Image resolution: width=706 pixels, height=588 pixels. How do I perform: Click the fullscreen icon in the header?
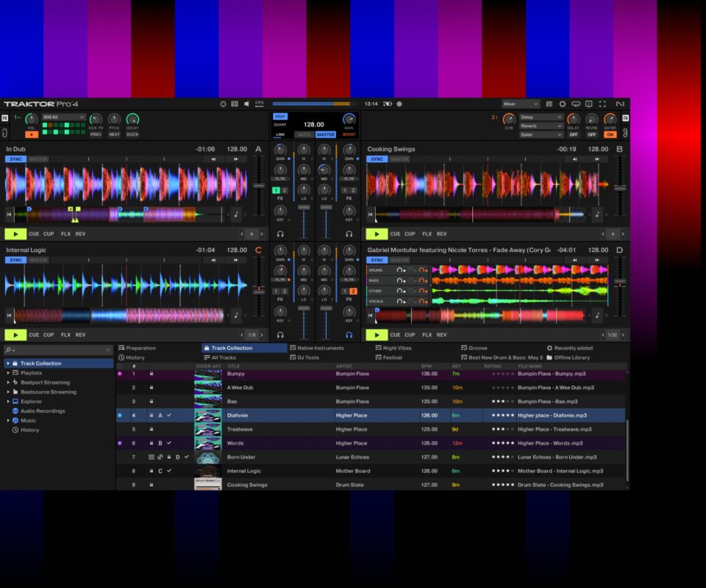[x=602, y=104]
